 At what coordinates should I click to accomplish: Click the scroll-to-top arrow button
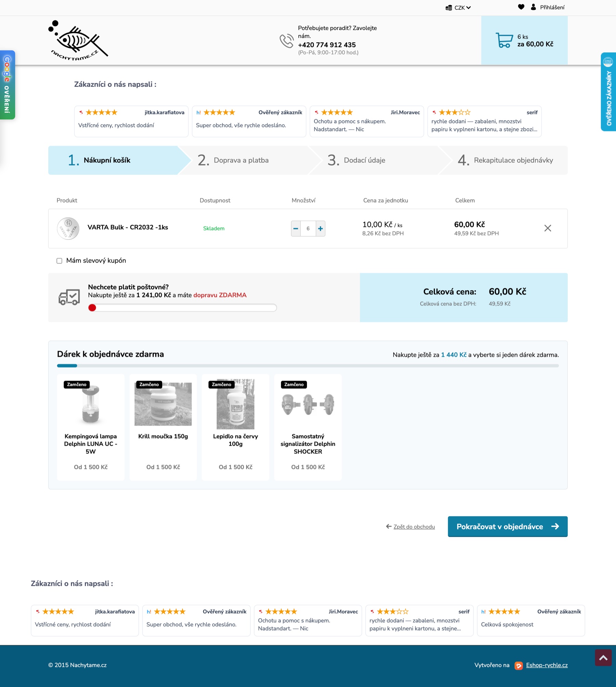click(603, 657)
